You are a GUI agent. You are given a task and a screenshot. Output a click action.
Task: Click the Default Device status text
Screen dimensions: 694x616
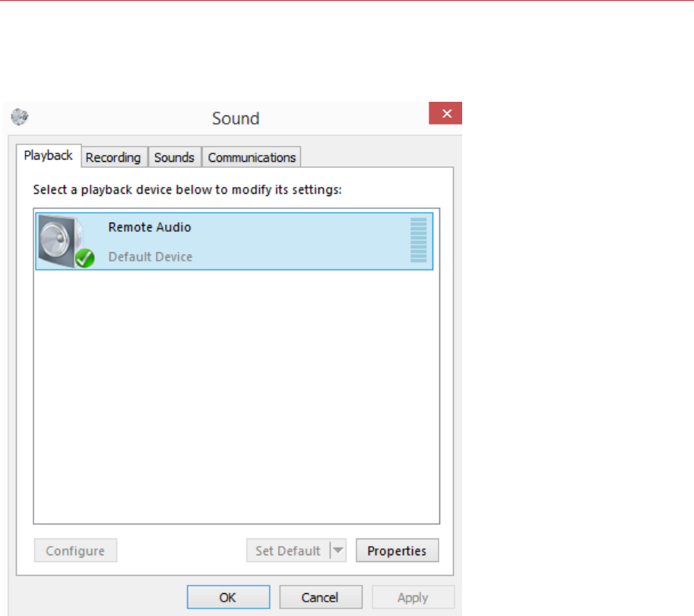point(151,257)
